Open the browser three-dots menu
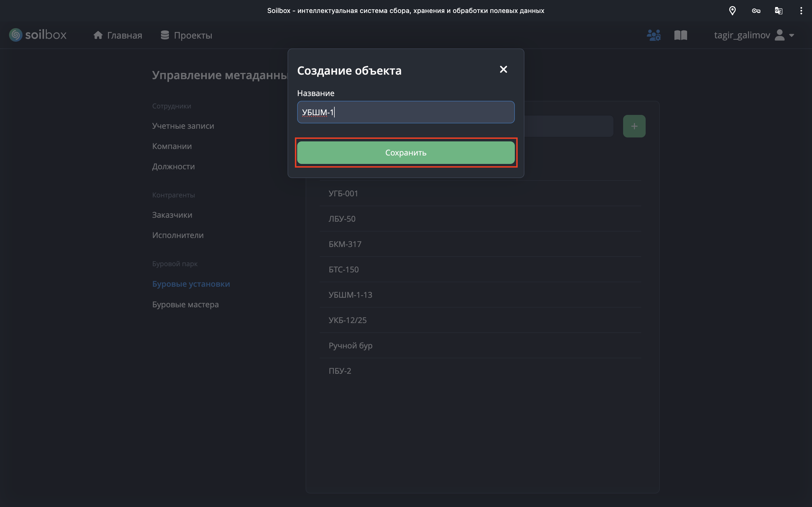The image size is (812, 507). [801, 11]
